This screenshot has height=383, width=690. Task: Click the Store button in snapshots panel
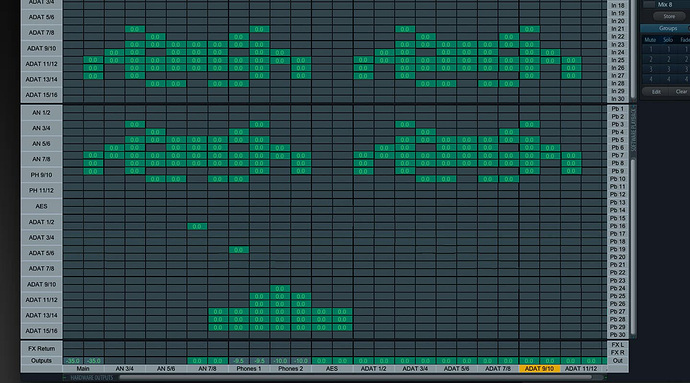click(668, 16)
